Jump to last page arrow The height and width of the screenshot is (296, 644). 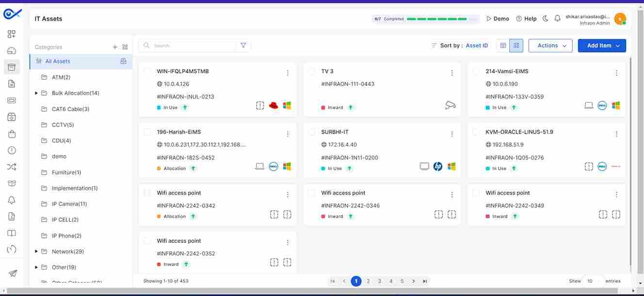click(x=425, y=281)
